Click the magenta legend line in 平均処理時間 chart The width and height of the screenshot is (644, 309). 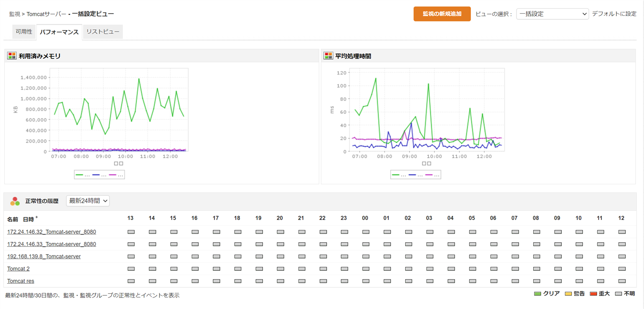[429, 175]
